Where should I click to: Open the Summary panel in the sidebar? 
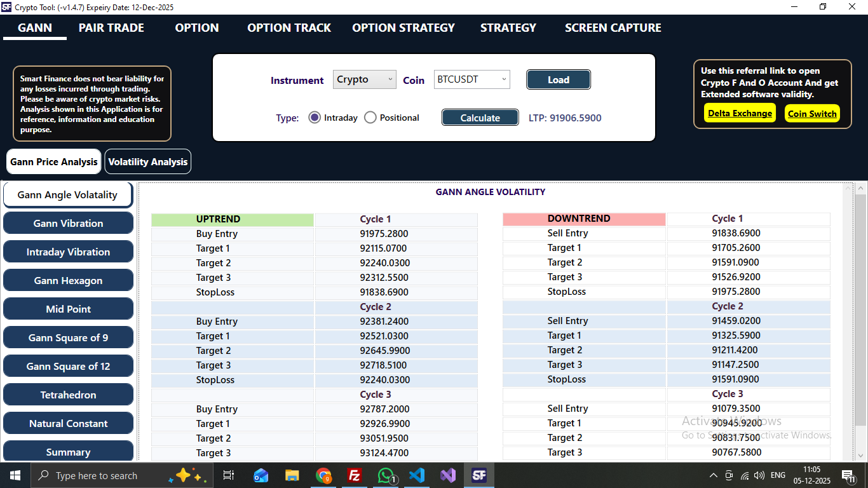click(68, 452)
